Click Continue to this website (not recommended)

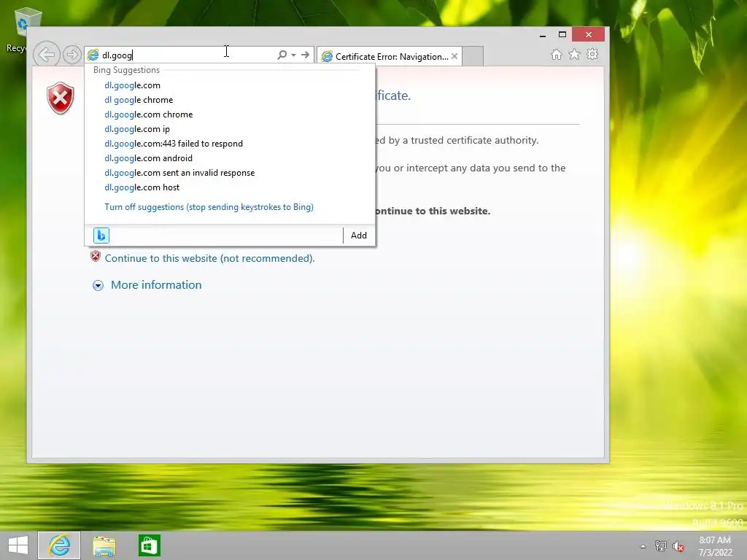[209, 258]
